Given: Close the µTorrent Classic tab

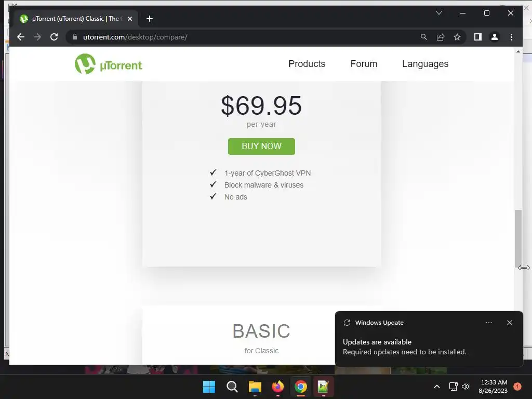Looking at the screenshot, I should click(129, 19).
